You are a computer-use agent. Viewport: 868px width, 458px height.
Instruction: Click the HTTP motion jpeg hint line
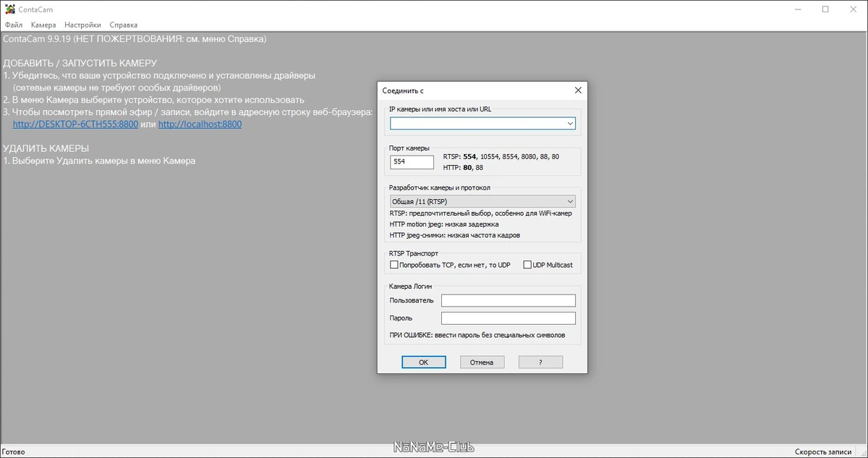pos(444,224)
